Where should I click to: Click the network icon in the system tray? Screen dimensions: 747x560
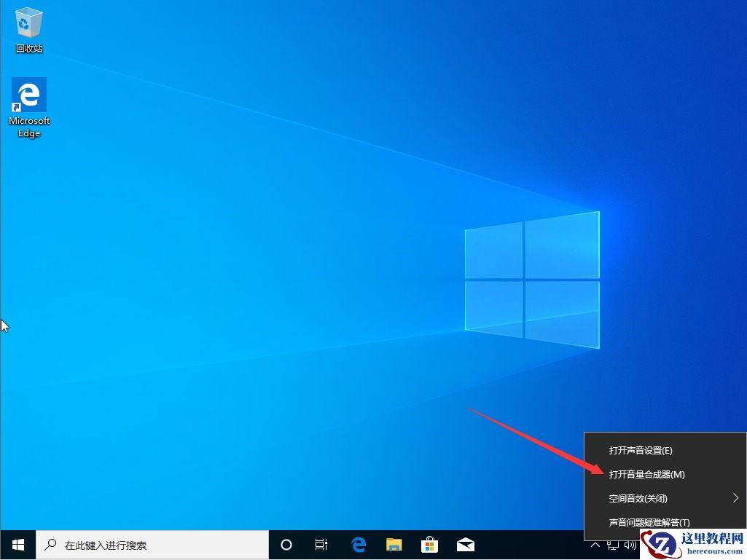[613, 544]
